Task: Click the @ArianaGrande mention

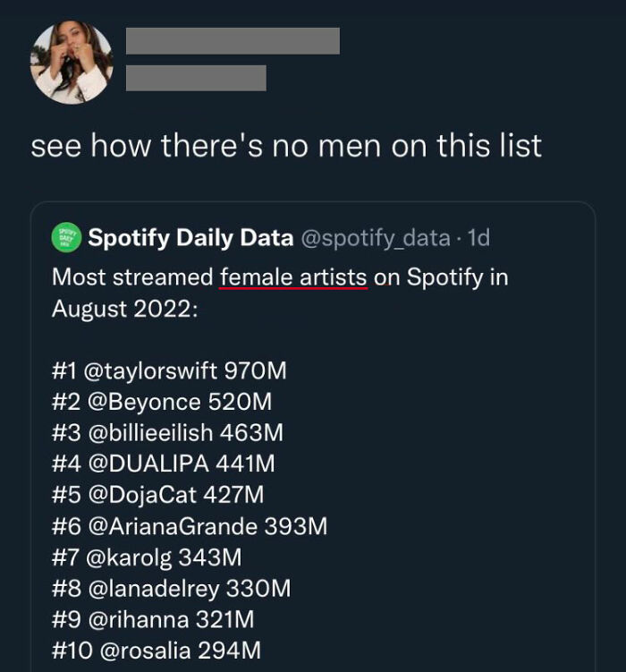Action: click(x=170, y=526)
